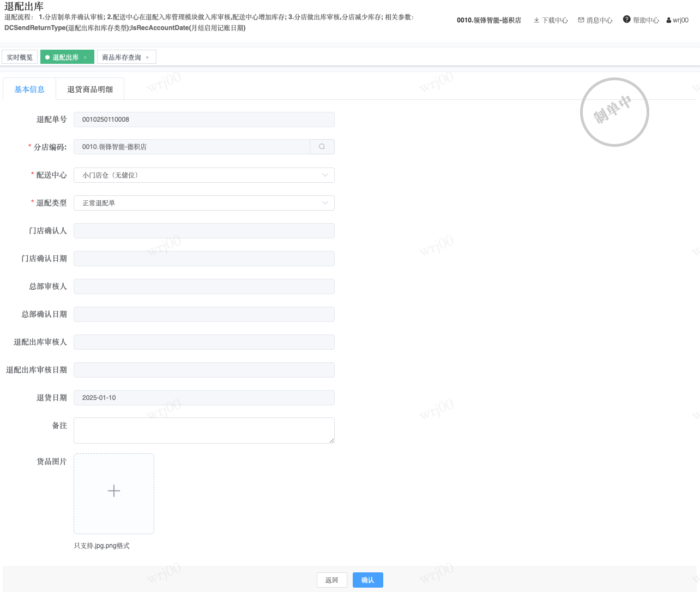Open 消息中心 link

(x=600, y=20)
